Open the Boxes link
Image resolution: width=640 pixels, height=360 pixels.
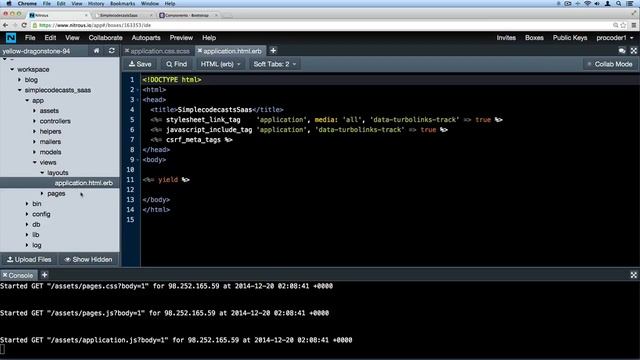click(x=534, y=38)
